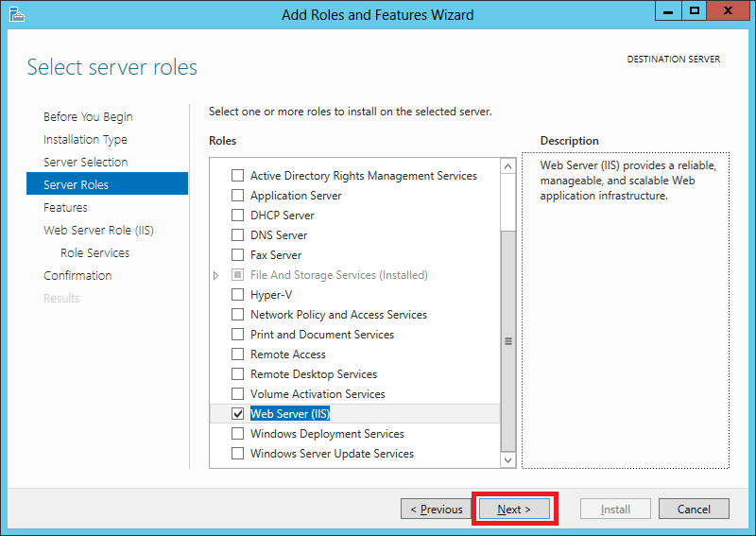Go back with the Previous button
Image resolution: width=756 pixels, height=536 pixels.
[437, 509]
